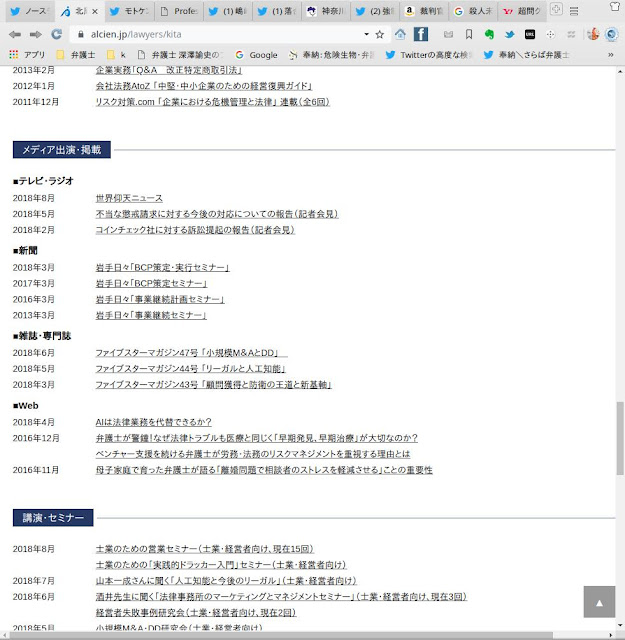Open the 奉納＼さらば弁護士 bookmark
625x640 pixels.
pyautogui.click(x=527, y=55)
